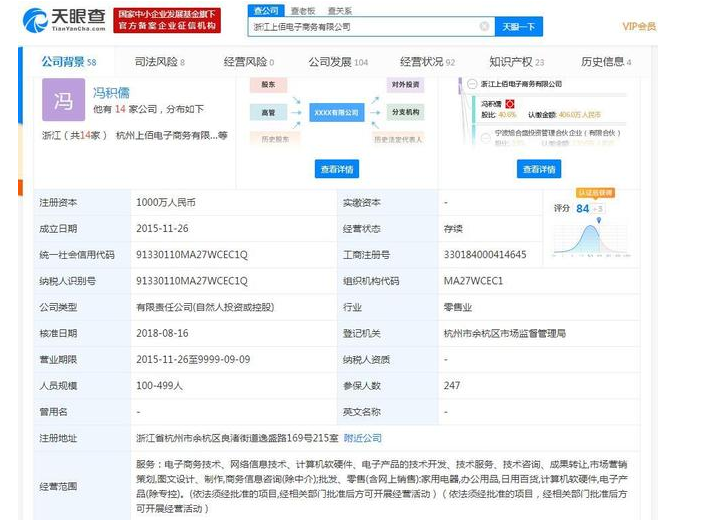
Task: Click the 杭州上佰电子商务有限...等 company text
Action: tap(172, 135)
